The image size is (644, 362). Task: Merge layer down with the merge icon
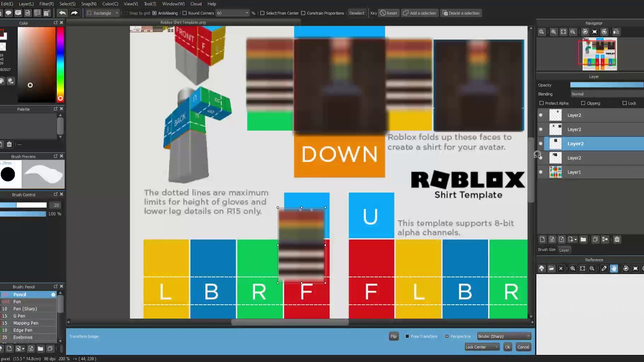click(x=605, y=239)
